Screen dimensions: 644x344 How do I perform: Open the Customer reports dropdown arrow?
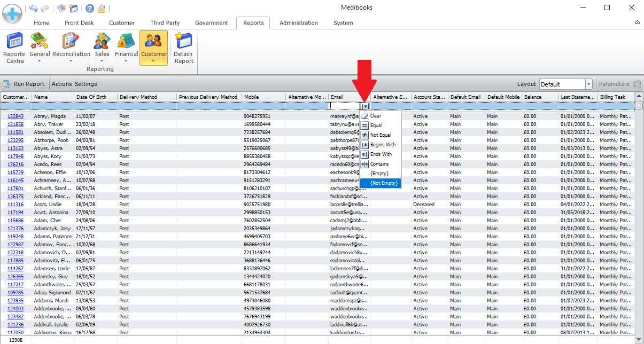tap(153, 60)
